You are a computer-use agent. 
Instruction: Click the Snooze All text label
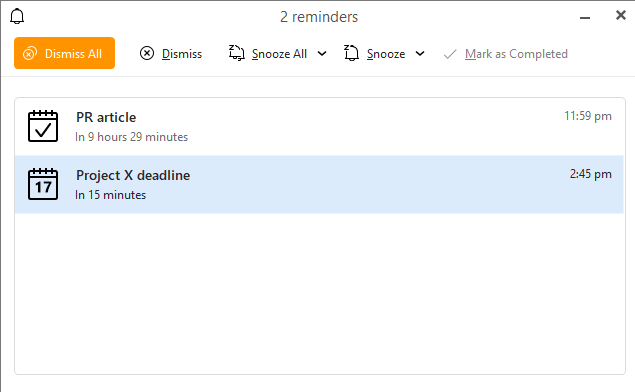click(x=279, y=54)
